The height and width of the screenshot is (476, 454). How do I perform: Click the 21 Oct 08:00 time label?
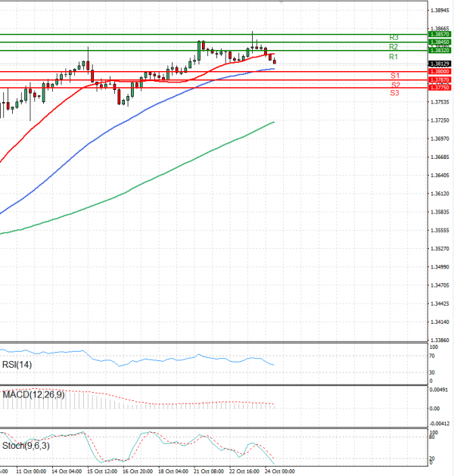coord(209,471)
